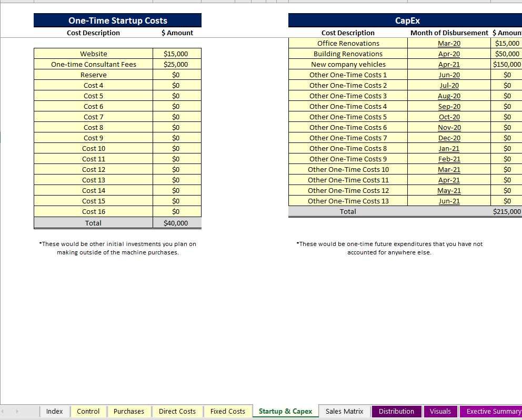This screenshot has height=420, width=522.
Task: Open the Purchases sheet tab
Action: click(x=129, y=412)
